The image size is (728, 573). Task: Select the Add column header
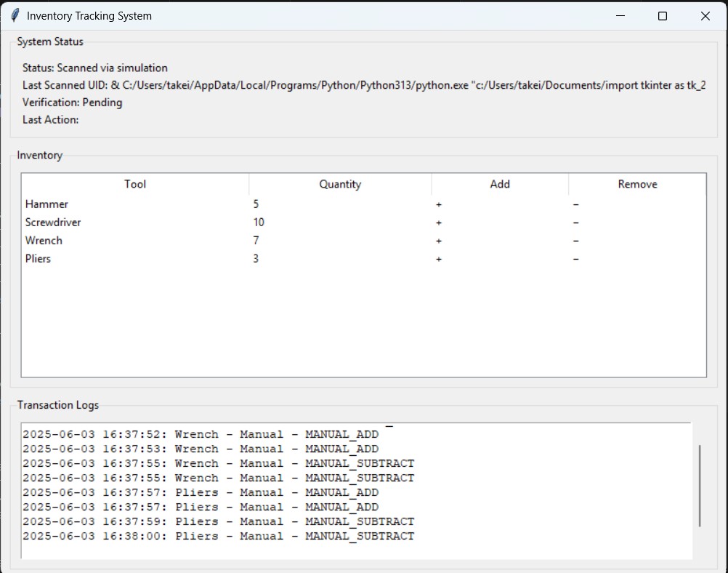click(500, 184)
